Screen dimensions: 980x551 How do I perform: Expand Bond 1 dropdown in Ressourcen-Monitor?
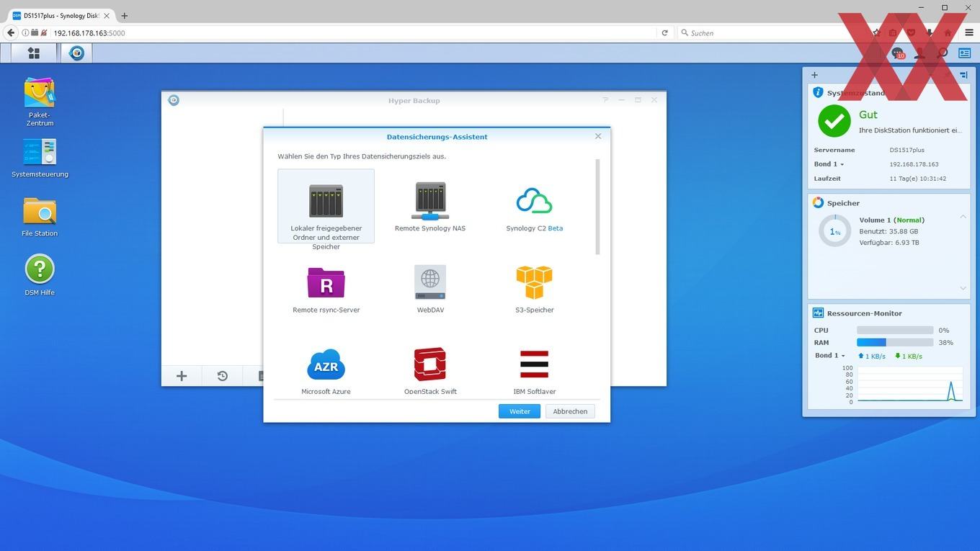(829, 356)
